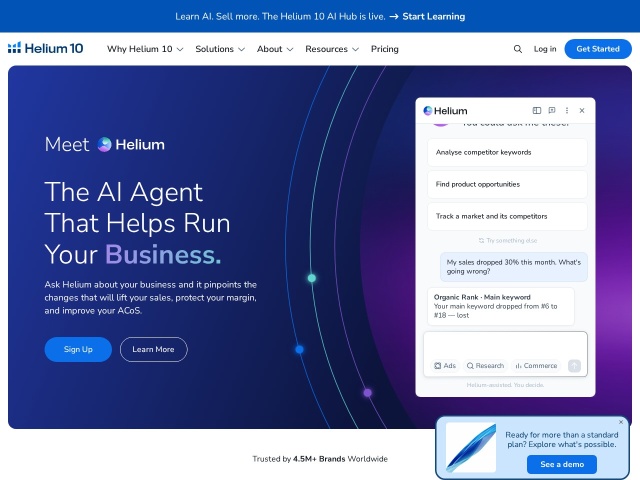Click the Helium 10 logo
The height and width of the screenshot is (480, 640).
(x=45, y=49)
